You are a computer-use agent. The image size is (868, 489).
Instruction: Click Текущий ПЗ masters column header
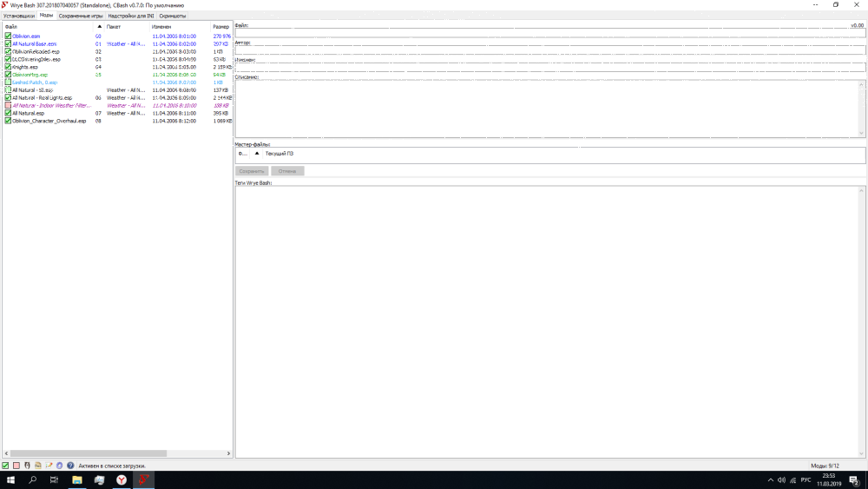point(279,154)
